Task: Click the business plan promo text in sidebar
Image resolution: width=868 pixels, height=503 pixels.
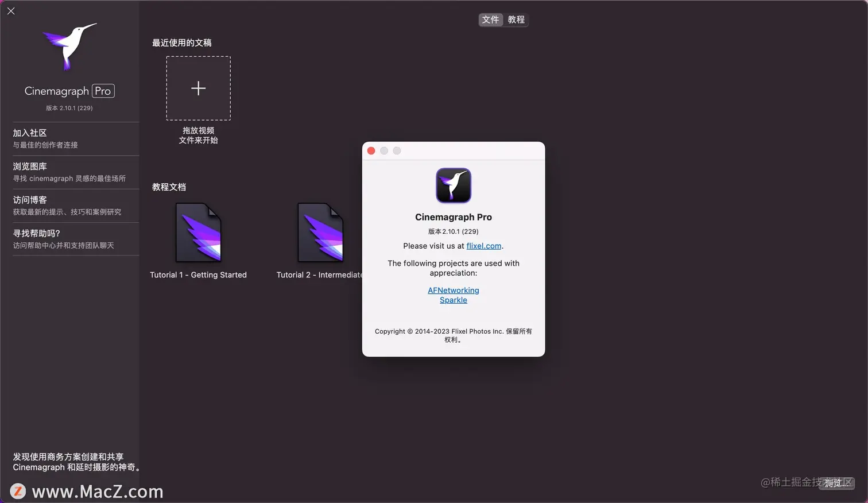Action: coord(77,462)
